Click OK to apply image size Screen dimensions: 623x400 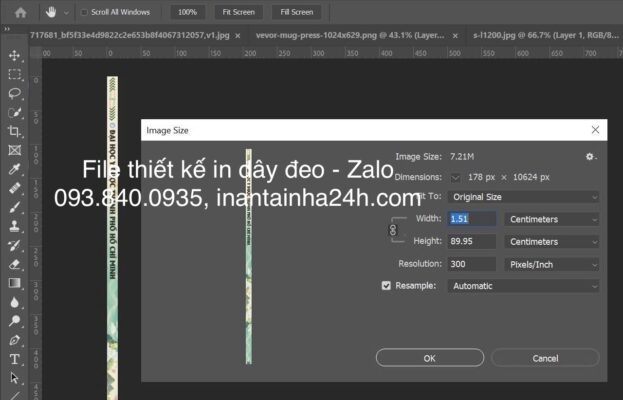(x=430, y=357)
